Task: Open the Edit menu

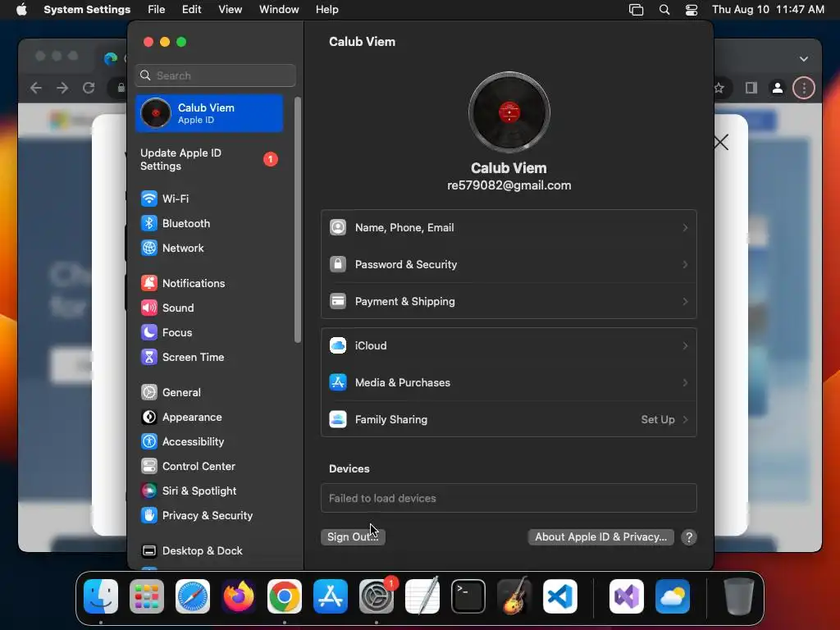Action: coord(191,10)
